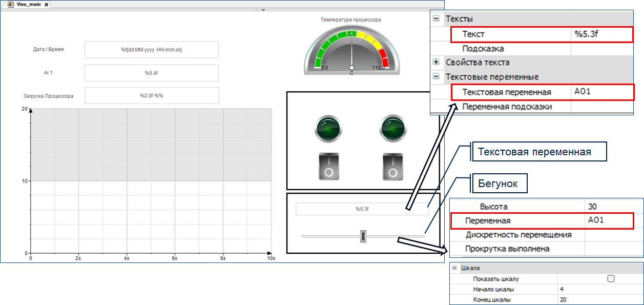Collapse the Текстовые переменные group
The width and height of the screenshot is (644, 305).
tap(437, 77)
